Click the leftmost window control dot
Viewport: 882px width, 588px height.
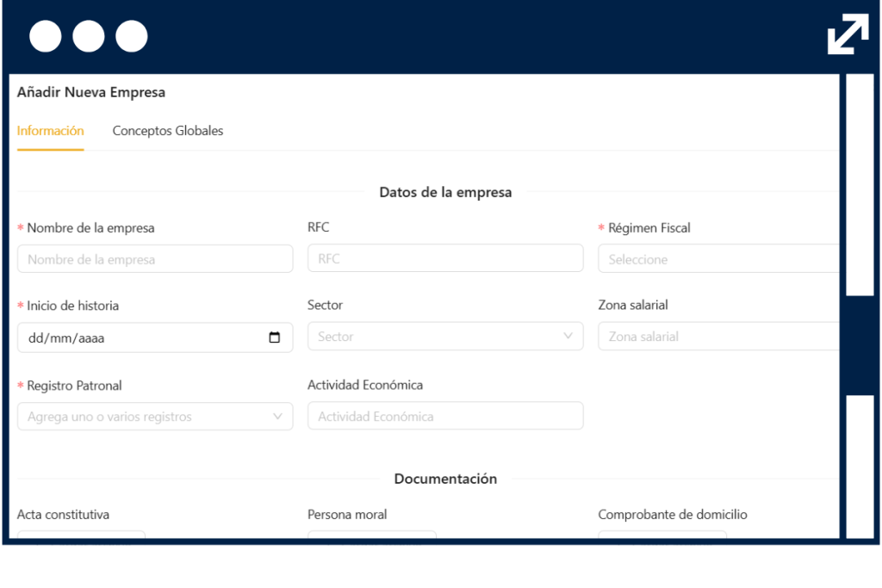(45, 36)
